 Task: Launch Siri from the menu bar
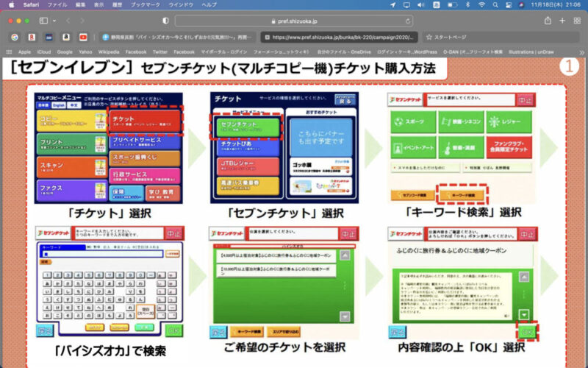point(521,5)
